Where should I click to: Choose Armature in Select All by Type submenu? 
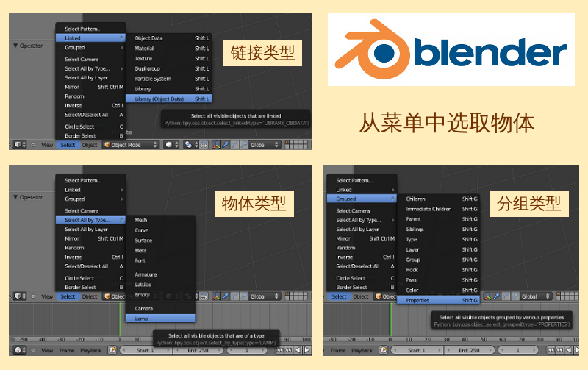click(x=160, y=274)
